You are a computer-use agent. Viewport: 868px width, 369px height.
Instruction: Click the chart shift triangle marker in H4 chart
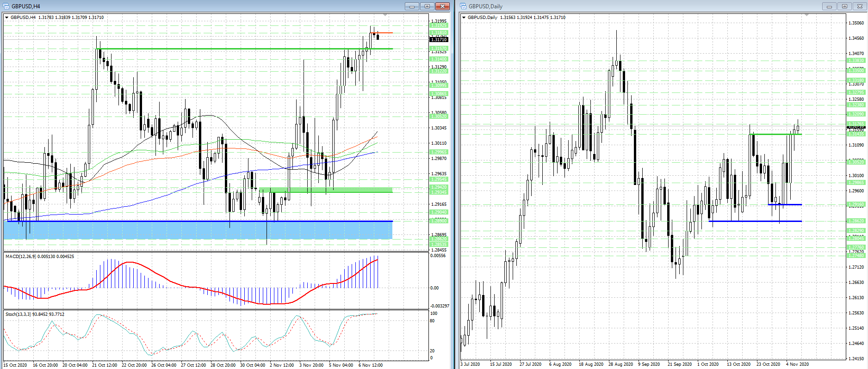pyautogui.click(x=385, y=15)
